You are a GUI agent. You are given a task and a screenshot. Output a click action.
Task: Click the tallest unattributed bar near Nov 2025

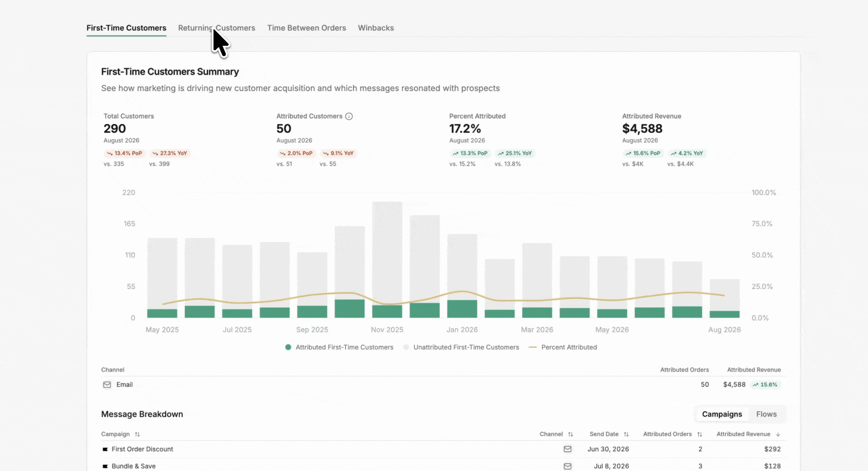pyautogui.click(x=387, y=253)
